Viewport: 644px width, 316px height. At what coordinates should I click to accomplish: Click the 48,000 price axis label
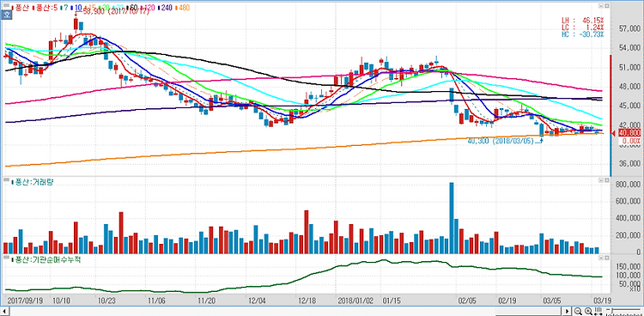pos(629,87)
